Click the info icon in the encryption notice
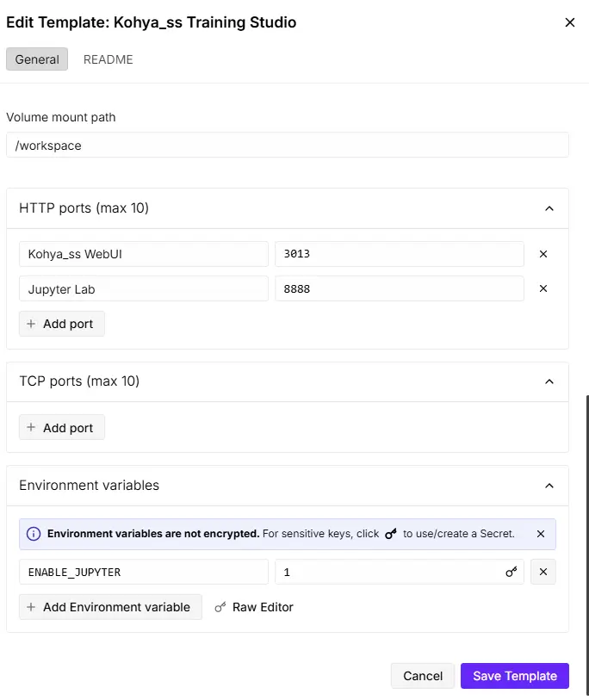This screenshot has width=589, height=700. point(34,534)
